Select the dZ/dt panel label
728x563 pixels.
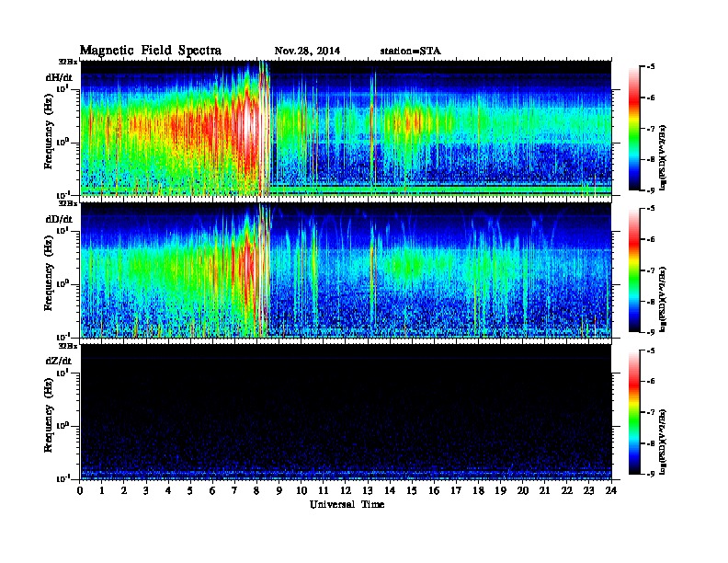point(59,361)
